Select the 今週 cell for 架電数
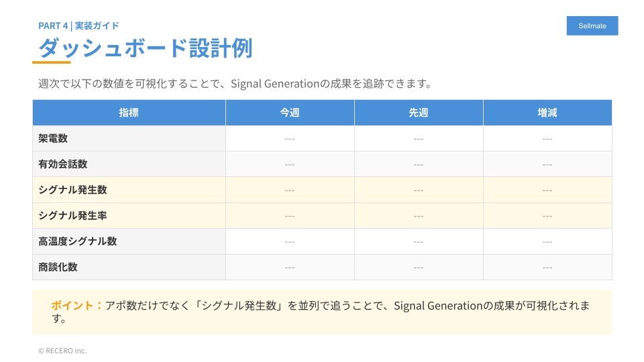This screenshot has width=644, height=362. tap(290, 139)
